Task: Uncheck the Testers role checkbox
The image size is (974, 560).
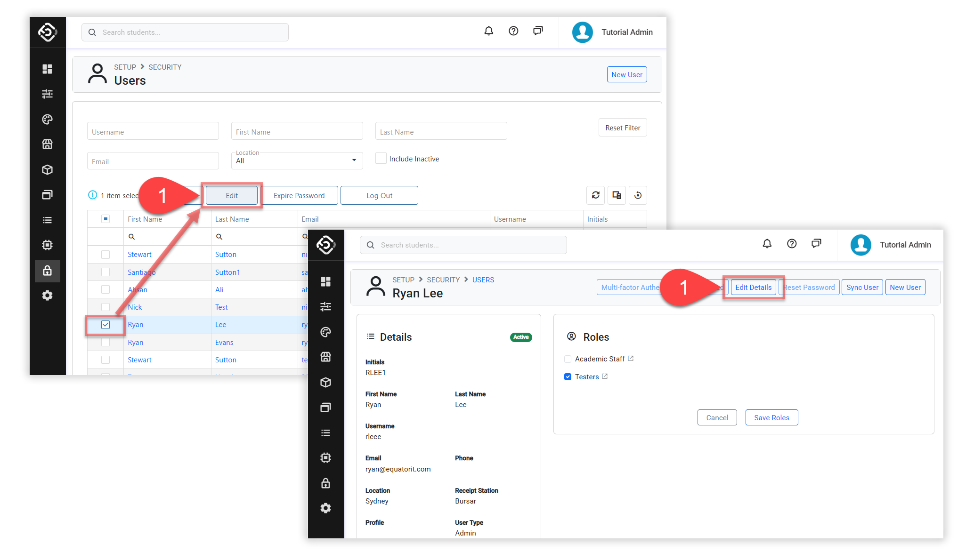Action: pos(568,377)
